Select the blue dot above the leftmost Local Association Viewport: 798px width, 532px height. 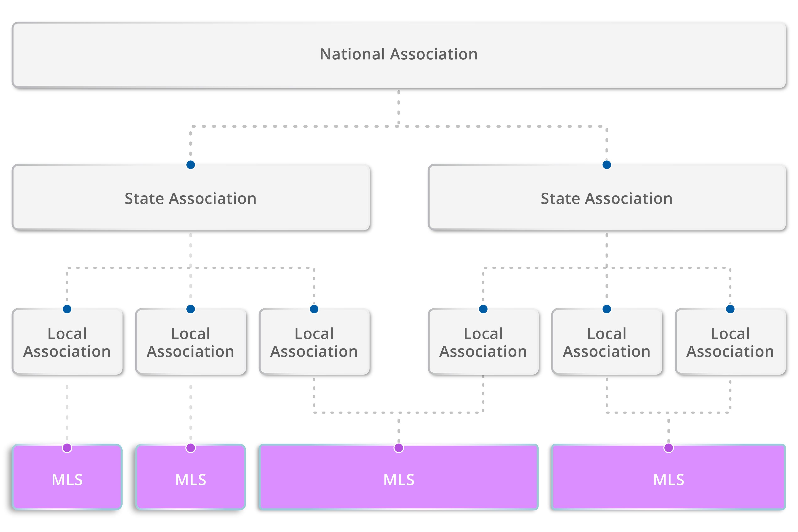pos(67,309)
